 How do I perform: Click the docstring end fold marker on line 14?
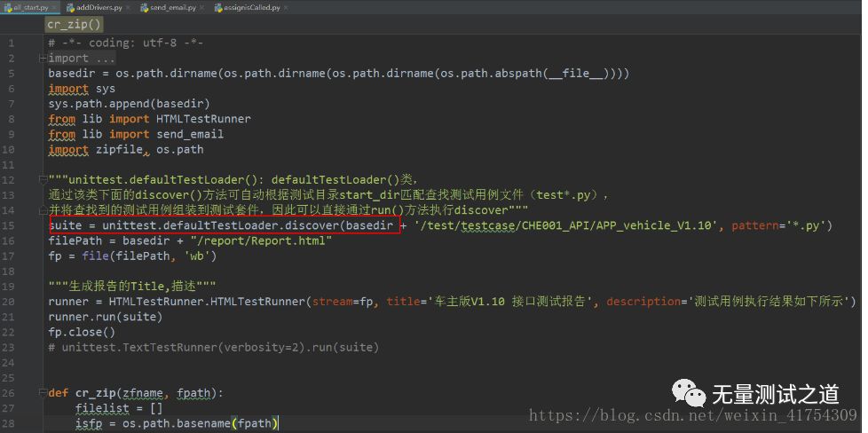(42, 210)
